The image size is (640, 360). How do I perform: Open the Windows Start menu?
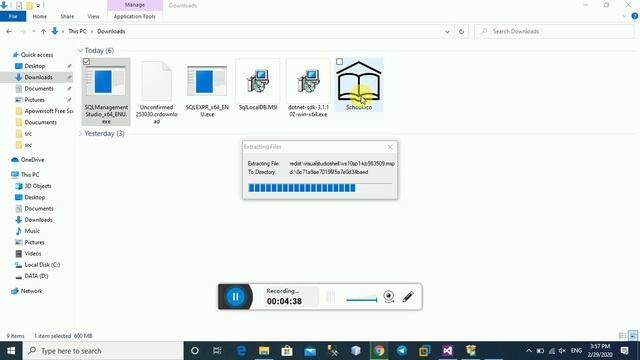click(x=11, y=351)
